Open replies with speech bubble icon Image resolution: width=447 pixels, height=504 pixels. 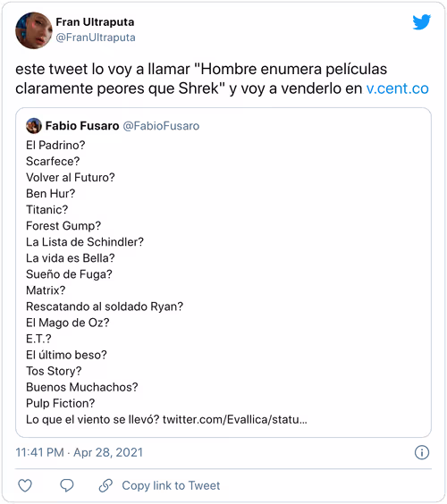(x=67, y=485)
